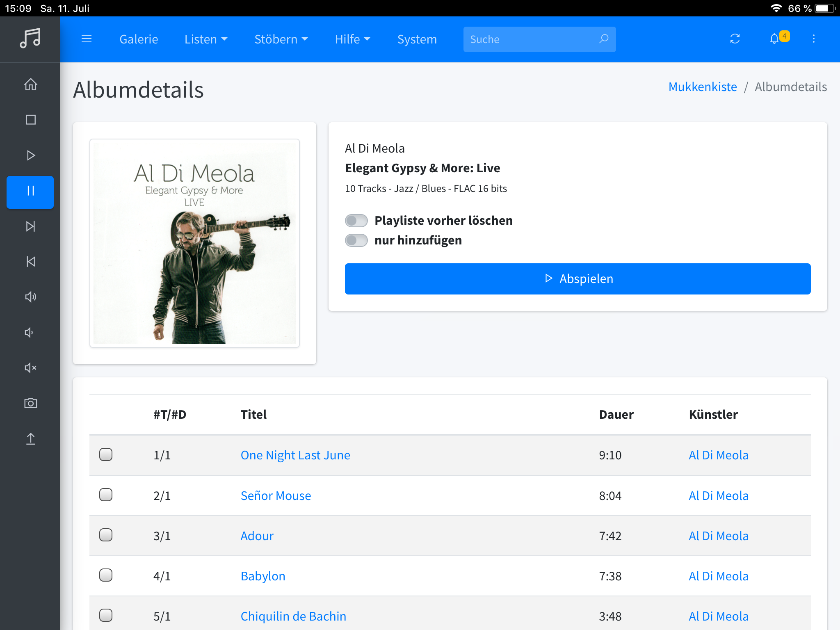Toggle nur hinzufügen switch
Image resolution: width=840 pixels, height=630 pixels.
point(356,240)
